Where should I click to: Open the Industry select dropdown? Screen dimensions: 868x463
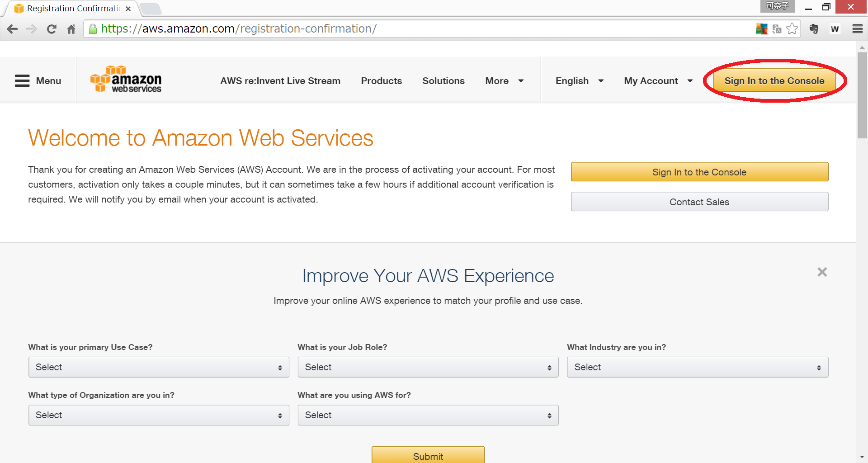(x=697, y=367)
